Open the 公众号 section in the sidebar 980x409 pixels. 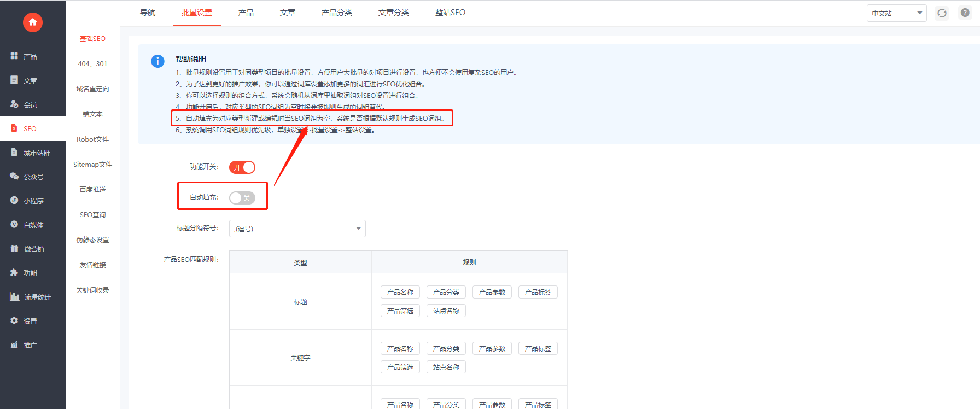(x=33, y=177)
